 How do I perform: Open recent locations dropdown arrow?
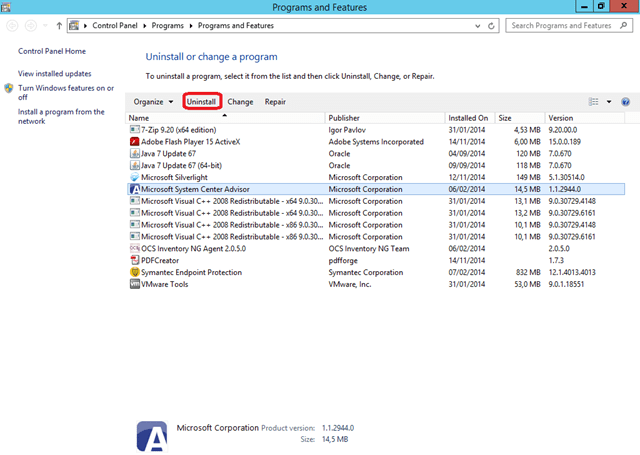pos(45,26)
